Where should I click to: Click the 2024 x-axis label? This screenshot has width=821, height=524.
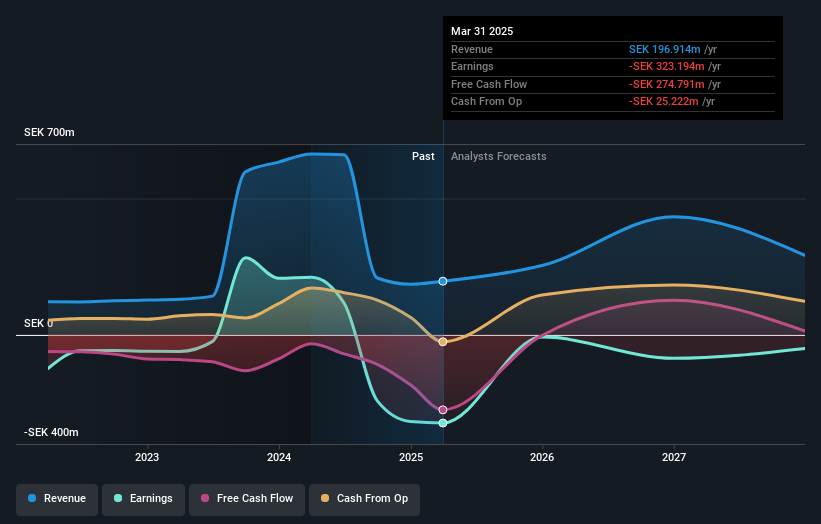[x=279, y=458]
